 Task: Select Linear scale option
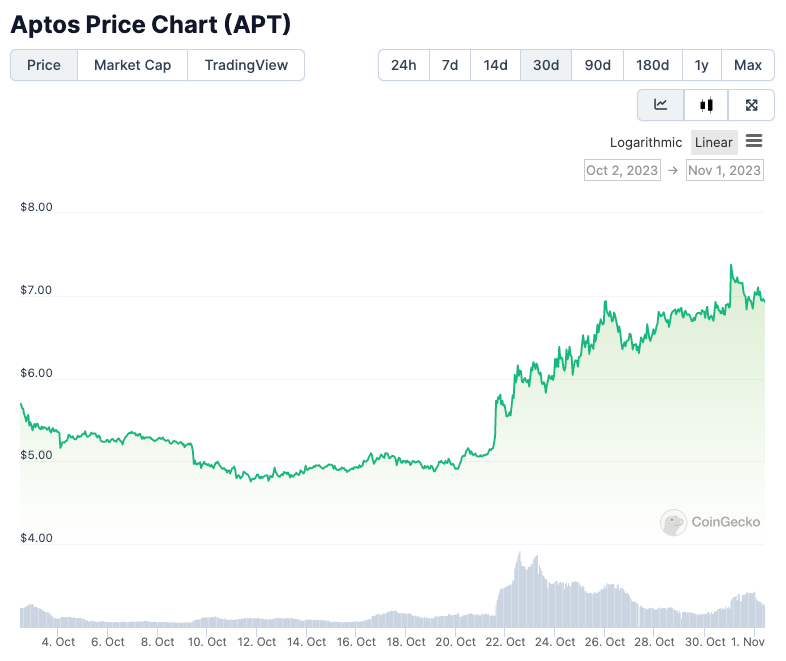(714, 142)
